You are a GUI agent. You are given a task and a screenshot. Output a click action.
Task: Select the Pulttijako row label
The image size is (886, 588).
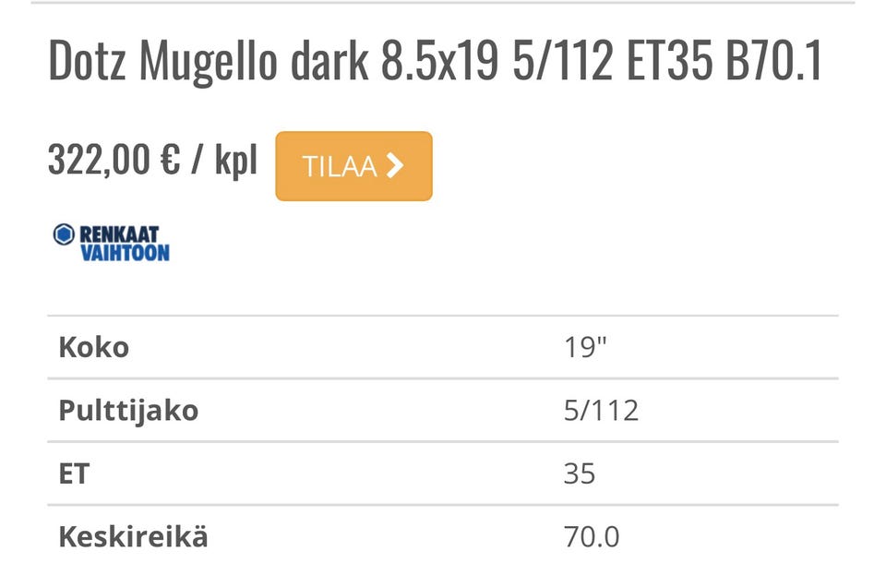(x=128, y=410)
